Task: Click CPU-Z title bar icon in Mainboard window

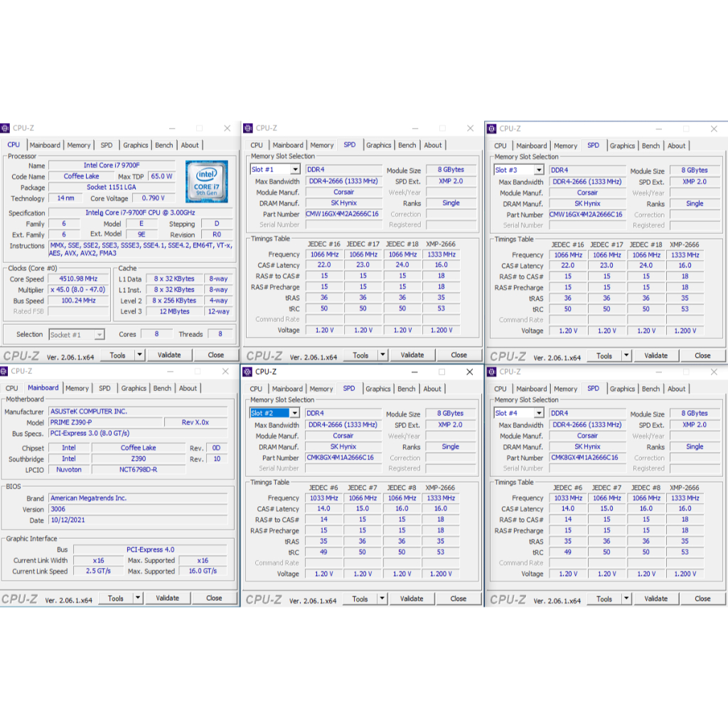Action: point(5,370)
